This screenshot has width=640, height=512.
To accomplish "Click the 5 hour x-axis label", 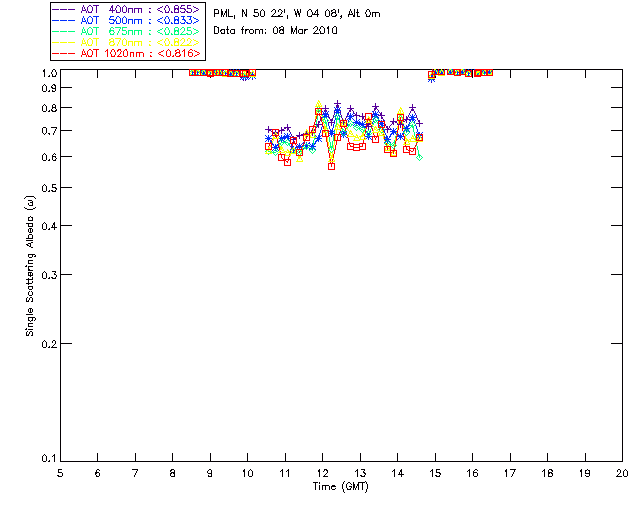I will pyautogui.click(x=60, y=473).
